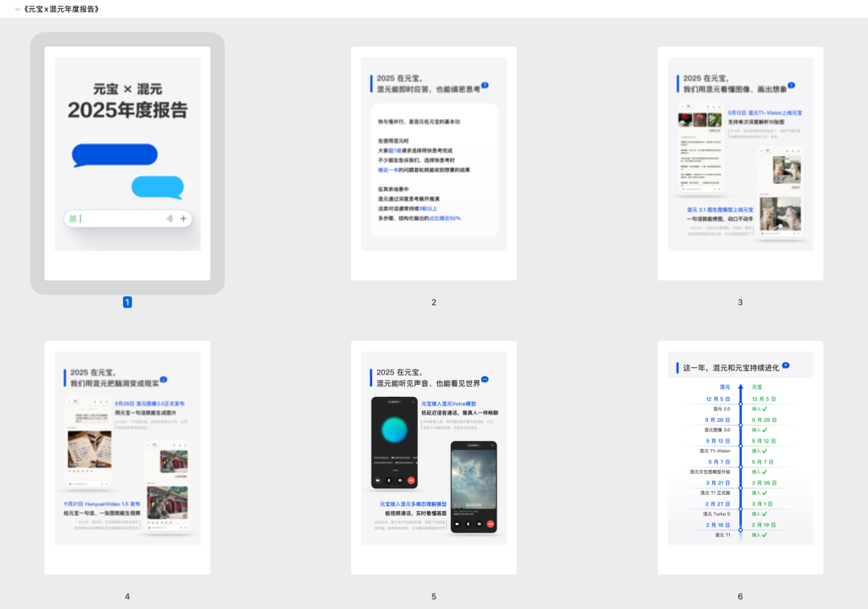Click the red hang-up button on page 5's left phone
868x609 pixels.
click(x=411, y=480)
